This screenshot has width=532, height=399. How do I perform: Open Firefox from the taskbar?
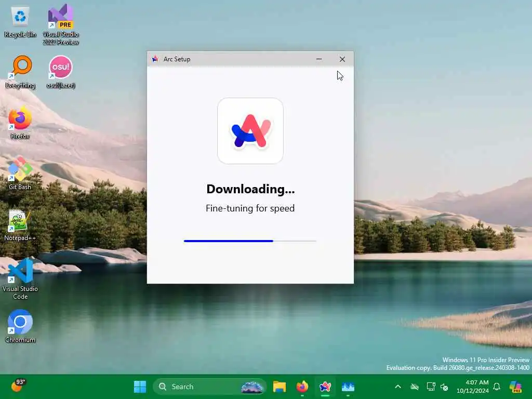tap(302, 387)
